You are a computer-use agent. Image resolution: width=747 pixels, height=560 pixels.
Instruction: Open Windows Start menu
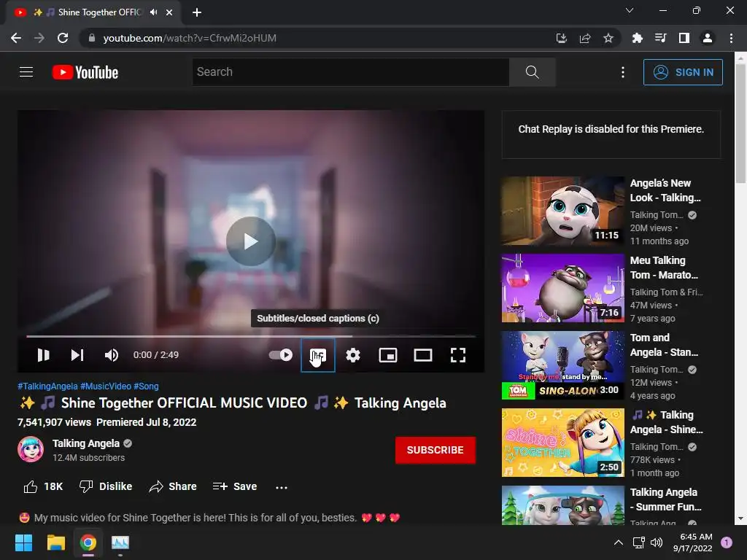tap(23, 542)
